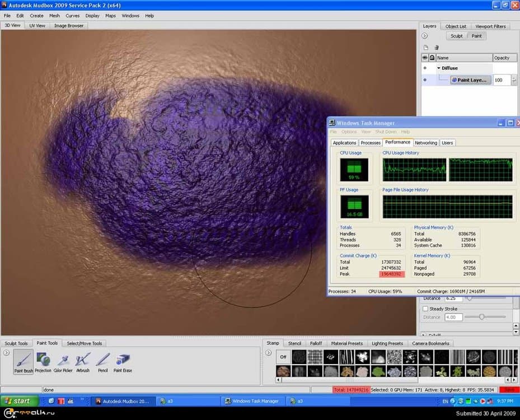The height and width of the screenshot is (420, 520).
Task: Open the Sculpt Tools tab
Action: (16, 343)
